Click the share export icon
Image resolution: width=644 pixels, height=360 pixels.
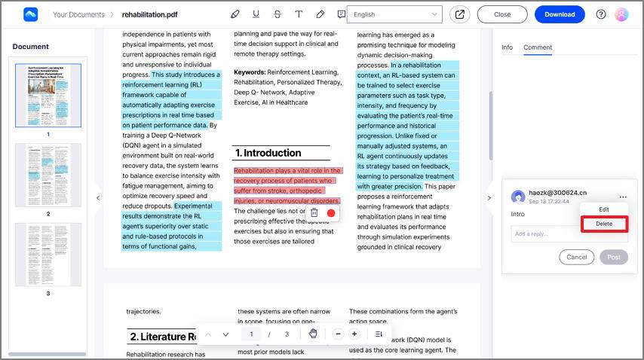(459, 14)
